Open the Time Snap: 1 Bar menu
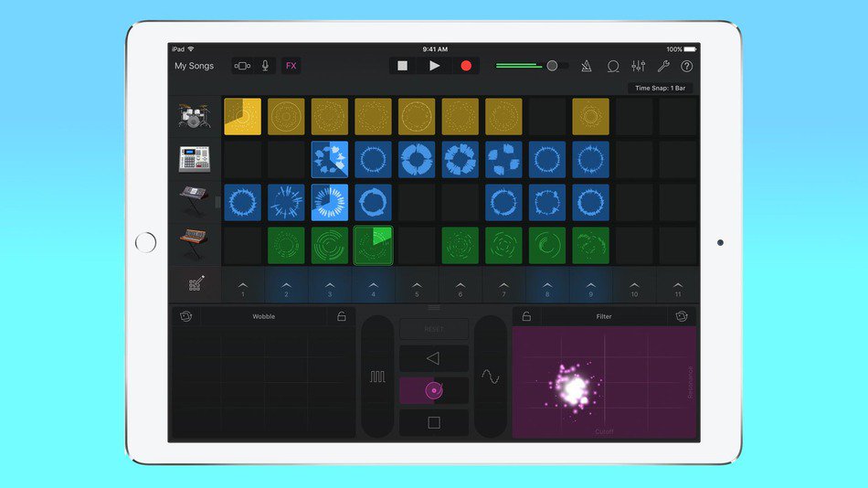Viewport: 868px width, 488px height. [660, 88]
